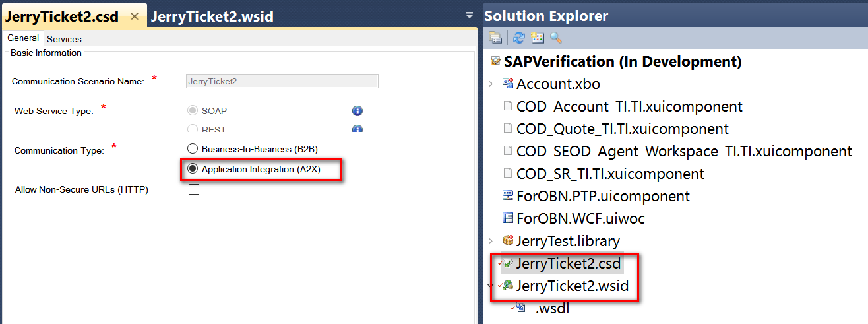The image size is (868, 324).
Task: Switch to the Services tab
Action: point(64,39)
